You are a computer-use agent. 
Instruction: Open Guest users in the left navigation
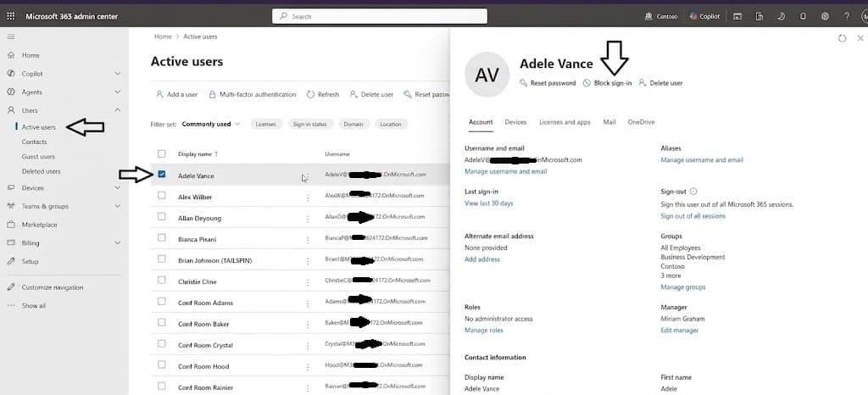click(x=38, y=157)
